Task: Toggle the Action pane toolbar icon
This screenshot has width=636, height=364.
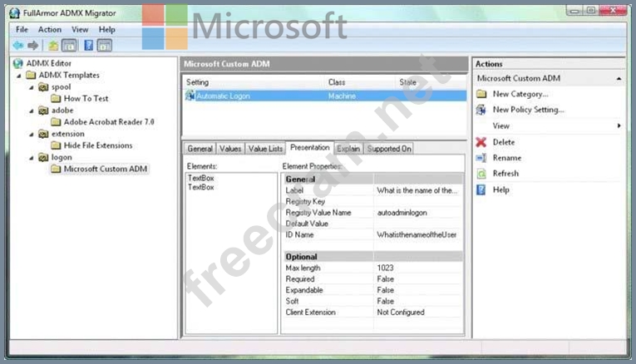Action: pos(104,46)
